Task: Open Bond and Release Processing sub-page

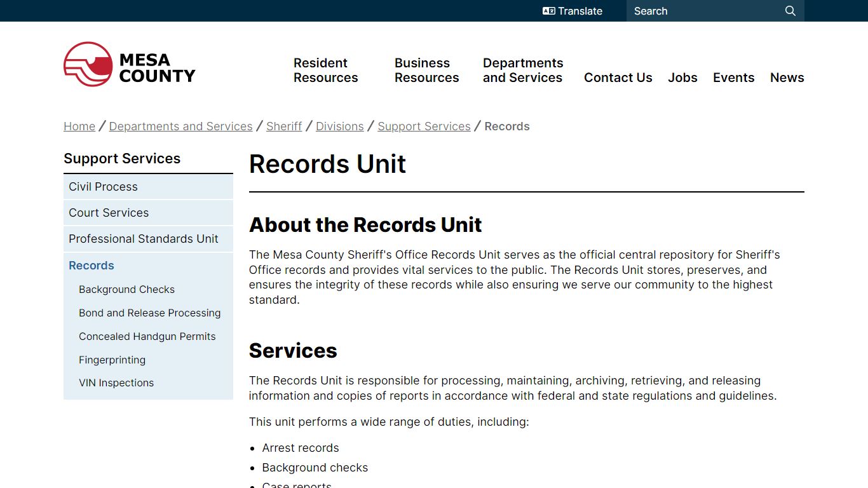Action: click(150, 313)
